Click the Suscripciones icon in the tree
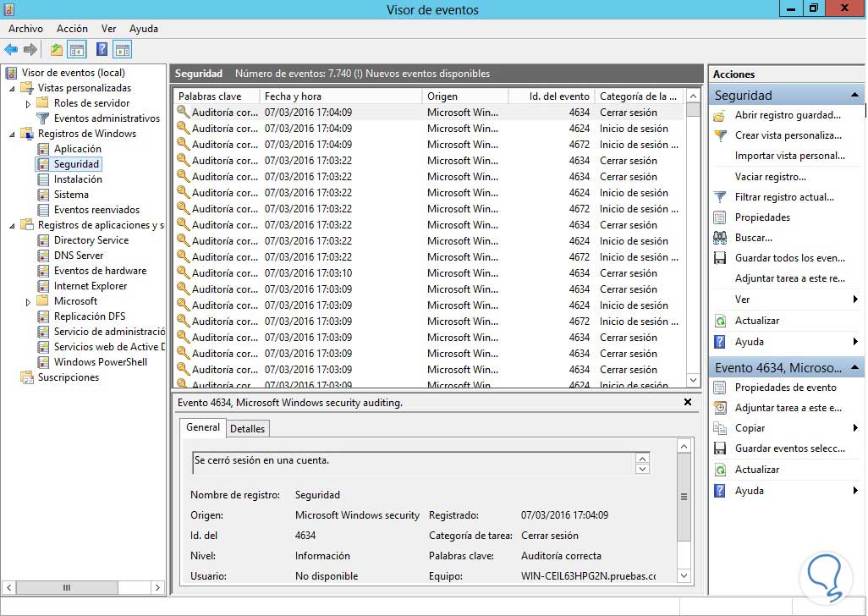The width and height of the screenshot is (868, 616). 26,377
